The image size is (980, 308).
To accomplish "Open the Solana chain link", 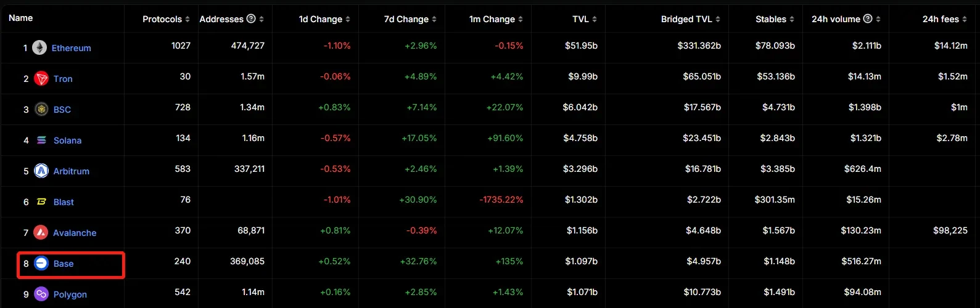I will [x=67, y=140].
